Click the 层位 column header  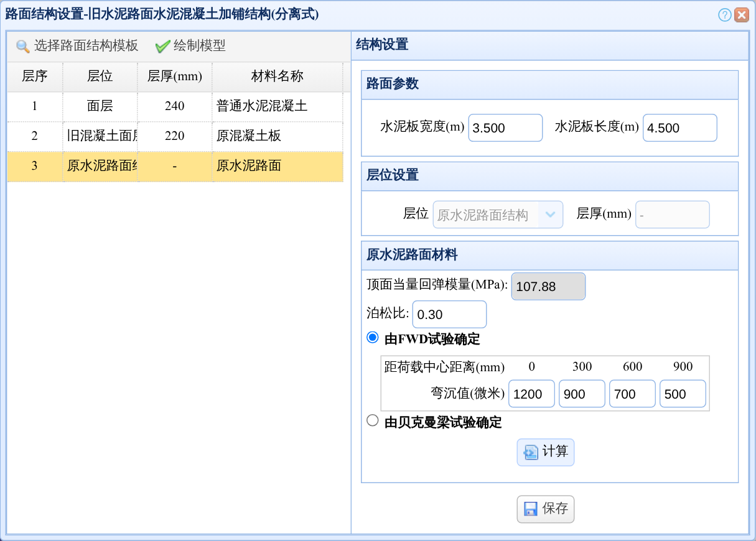click(x=100, y=76)
